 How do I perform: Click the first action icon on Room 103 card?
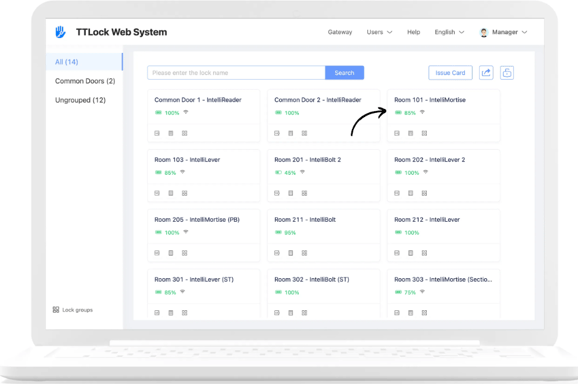point(157,193)
